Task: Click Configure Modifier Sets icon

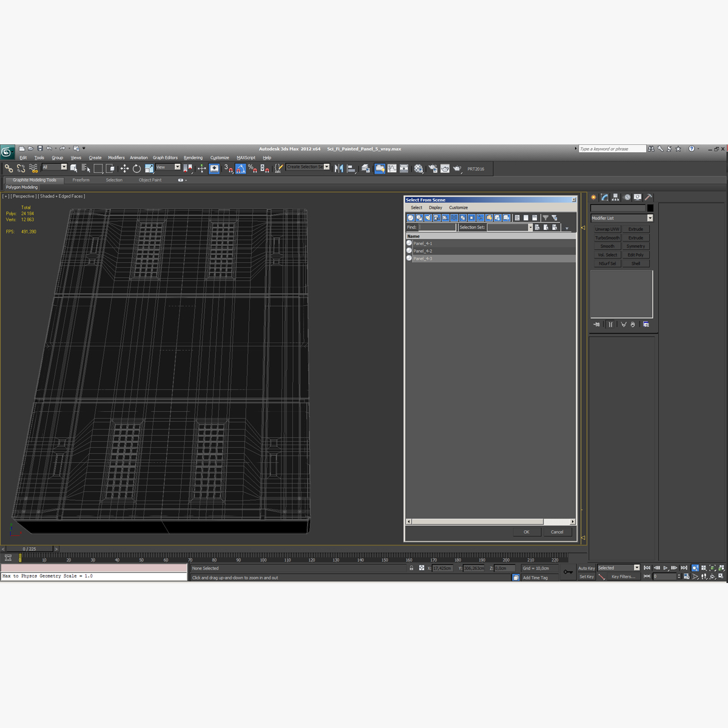Action: [646, 325]
